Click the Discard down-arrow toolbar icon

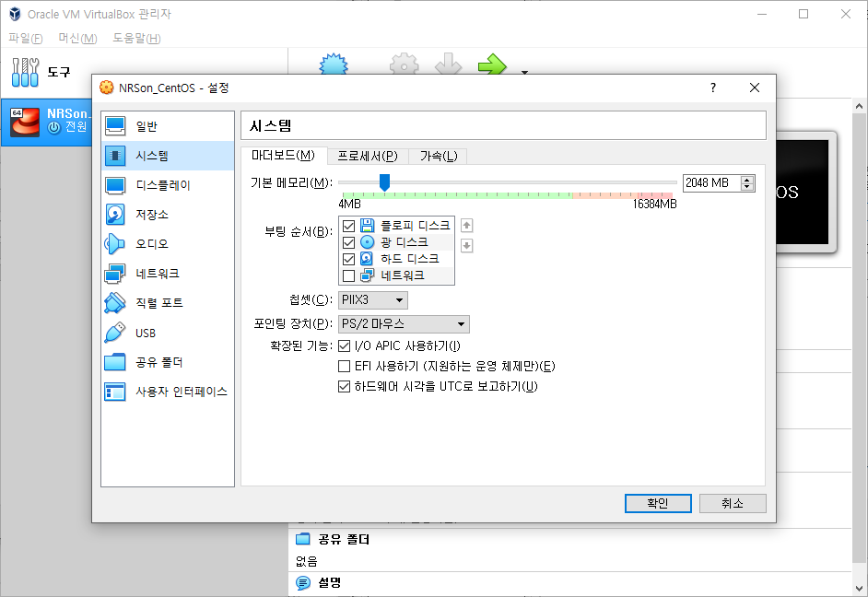449,64
